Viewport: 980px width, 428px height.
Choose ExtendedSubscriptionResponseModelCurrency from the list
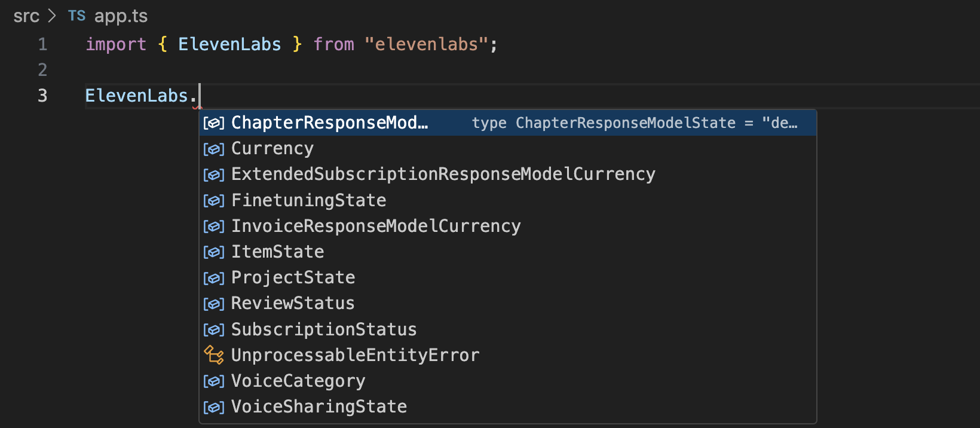[443, 174]
